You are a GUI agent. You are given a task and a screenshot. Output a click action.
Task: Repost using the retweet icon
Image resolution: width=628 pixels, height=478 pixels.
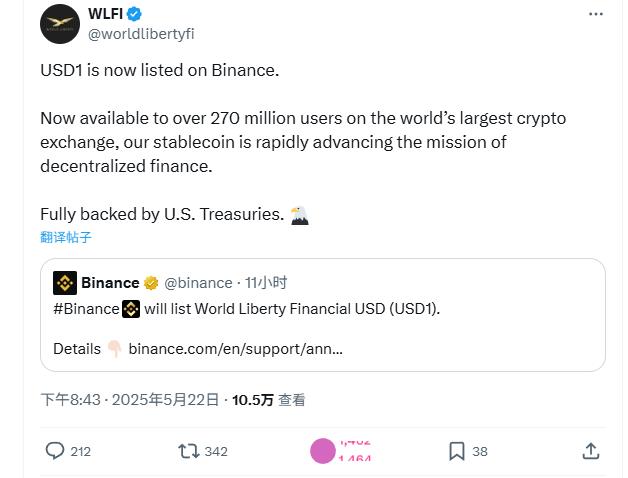(x=189, y=451)
